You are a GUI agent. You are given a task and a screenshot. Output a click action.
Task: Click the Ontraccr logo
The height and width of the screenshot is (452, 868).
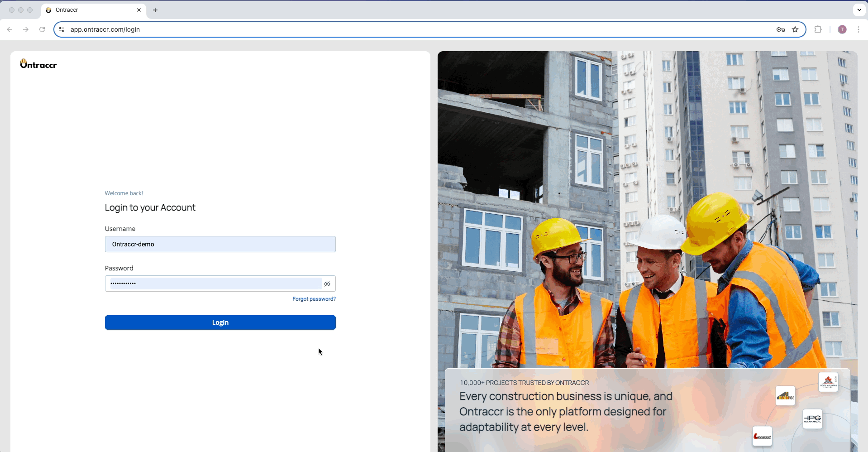(x=38, y=64)
